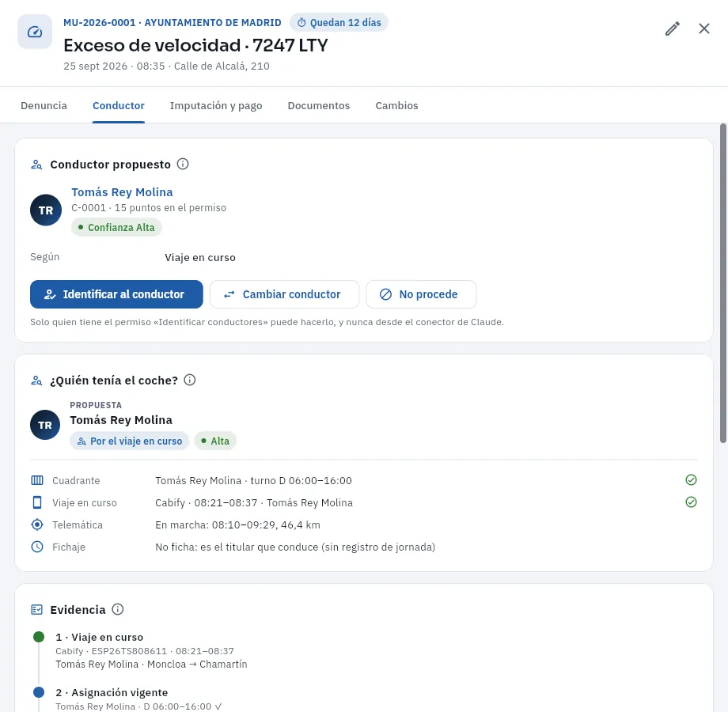728x712 pixels.
Task: Click the 'Quedan 12 días' timer badge
Action: (x=339, y=22)
